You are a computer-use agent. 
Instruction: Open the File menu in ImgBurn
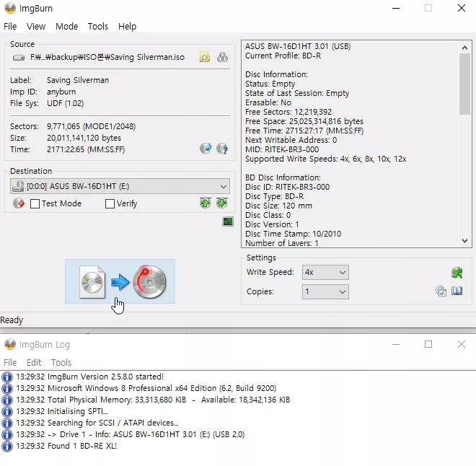10,27
